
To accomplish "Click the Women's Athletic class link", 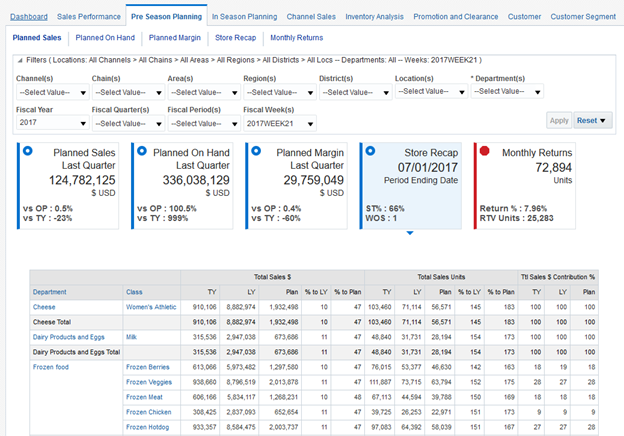I will (150, 307).
